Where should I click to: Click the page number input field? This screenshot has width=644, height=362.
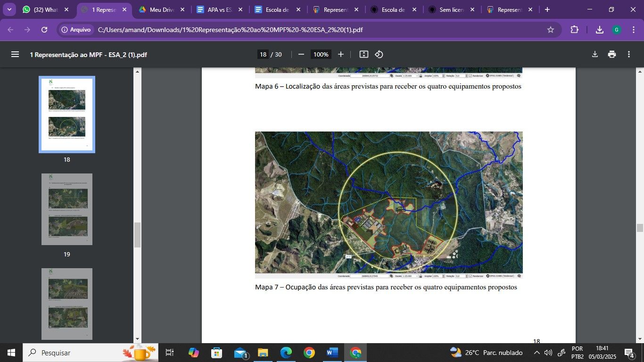pyautogui.click(x=263, y=54)
